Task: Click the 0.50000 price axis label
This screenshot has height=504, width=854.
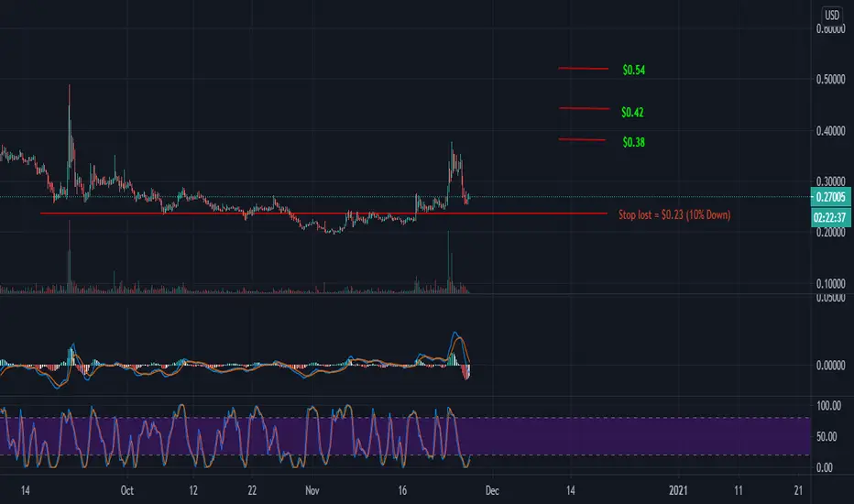Action: (x=830, y=80)
